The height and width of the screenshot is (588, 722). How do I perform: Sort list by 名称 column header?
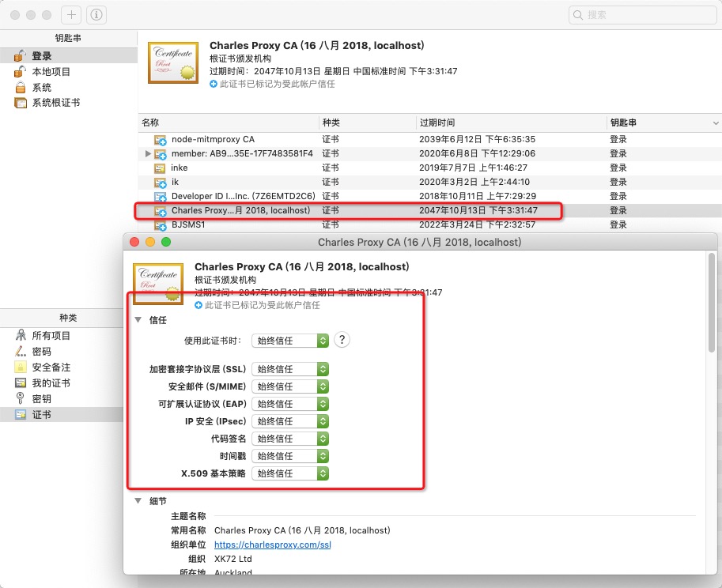coord(229,122)
